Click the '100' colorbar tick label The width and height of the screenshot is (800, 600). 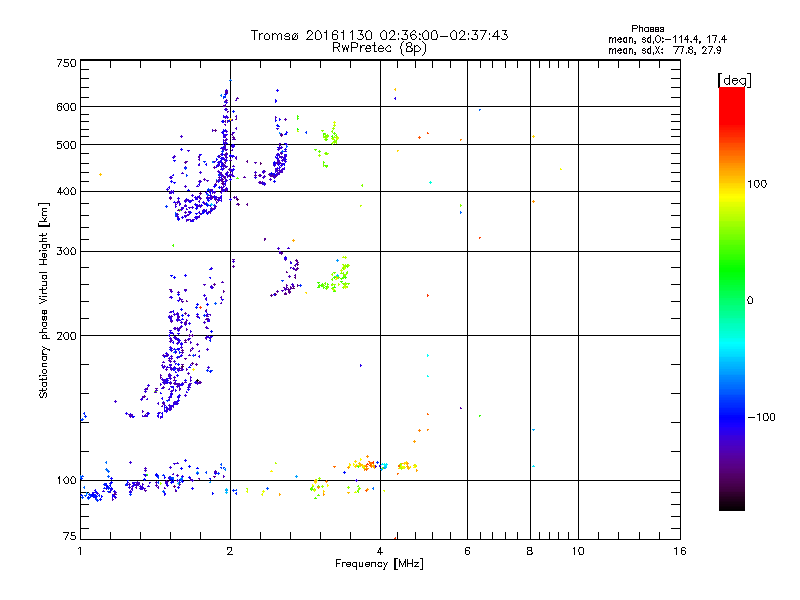(x=757, y=184)
